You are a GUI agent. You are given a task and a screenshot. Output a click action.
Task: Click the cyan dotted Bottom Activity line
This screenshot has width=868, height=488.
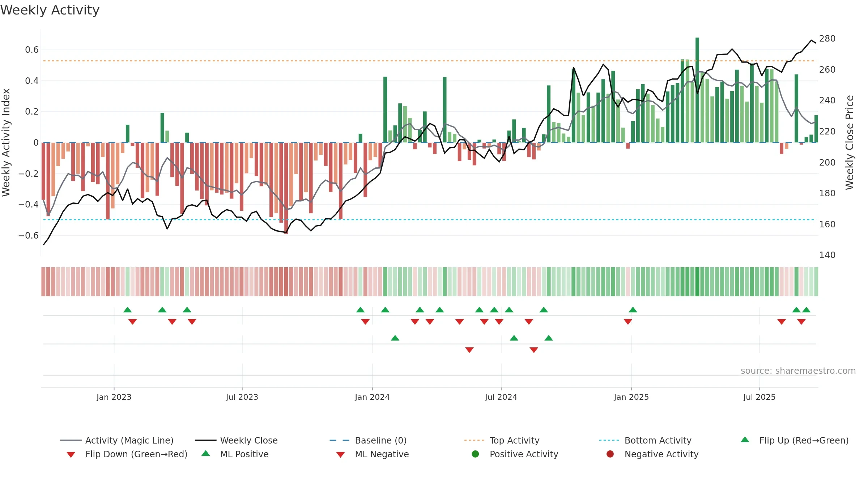(x=430, y=219)
